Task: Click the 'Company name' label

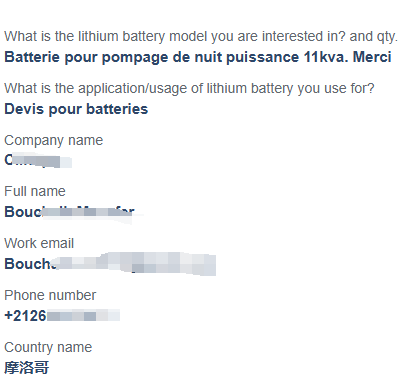Action: 53,140
